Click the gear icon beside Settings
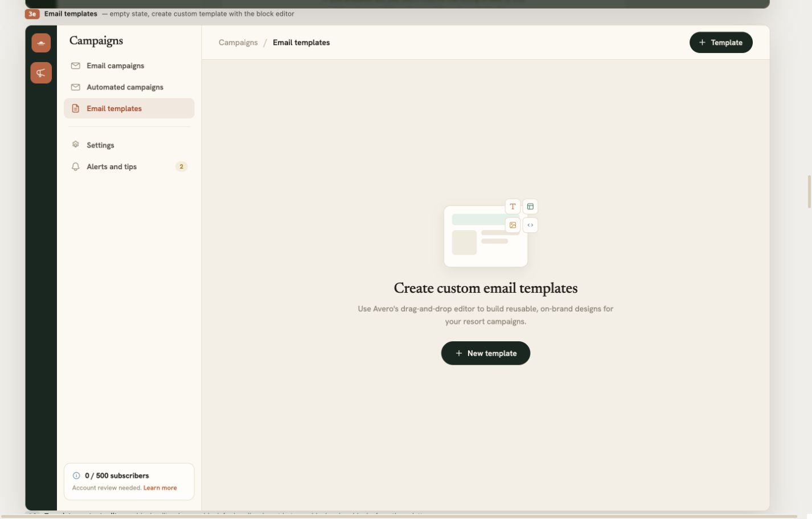 click(x=75, y=145)
